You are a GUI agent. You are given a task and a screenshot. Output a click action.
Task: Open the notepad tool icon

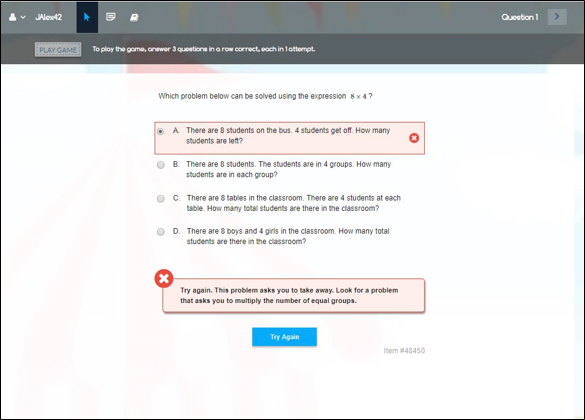point(110,17)
